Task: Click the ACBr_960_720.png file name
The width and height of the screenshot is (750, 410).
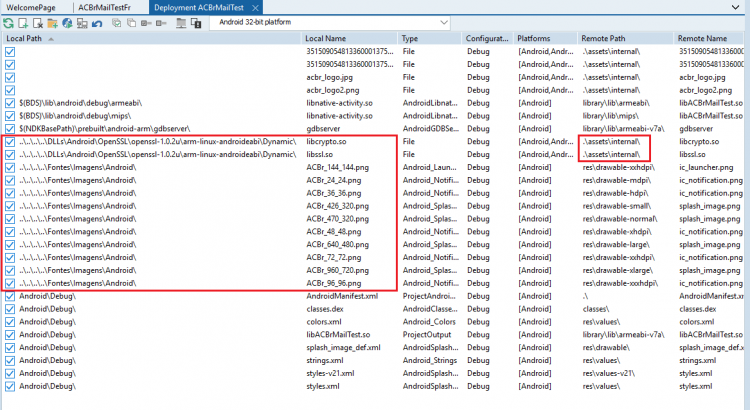Action: click(x=337, y=270)
